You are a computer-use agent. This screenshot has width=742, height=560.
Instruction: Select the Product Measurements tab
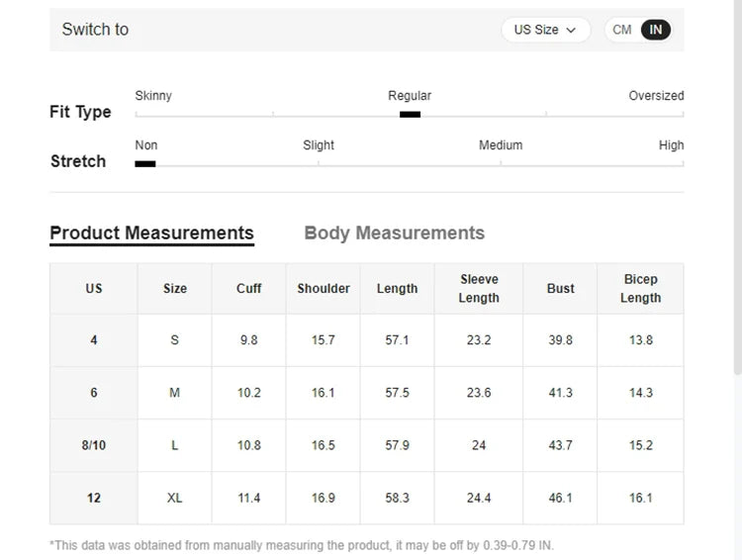click(x=151, y=233)
